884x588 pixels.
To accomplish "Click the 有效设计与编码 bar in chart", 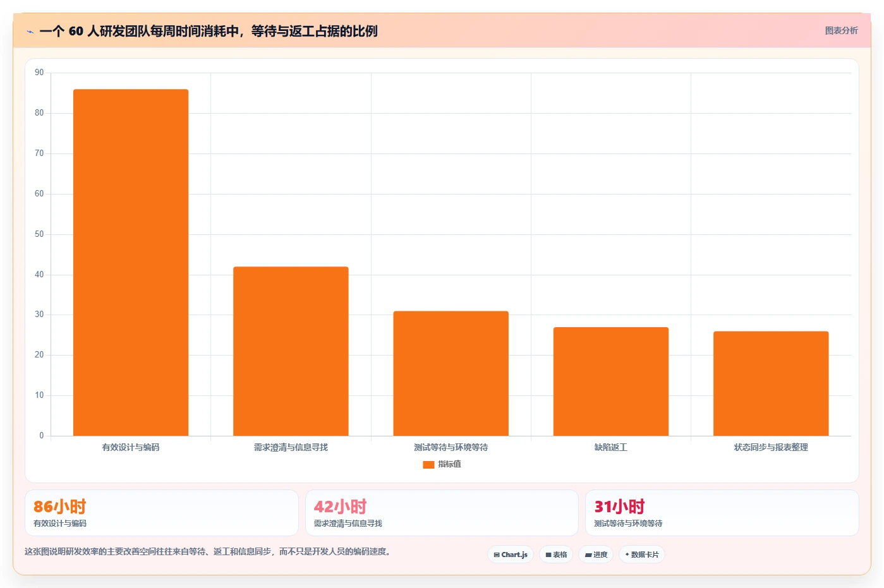I will coord(131,263).
